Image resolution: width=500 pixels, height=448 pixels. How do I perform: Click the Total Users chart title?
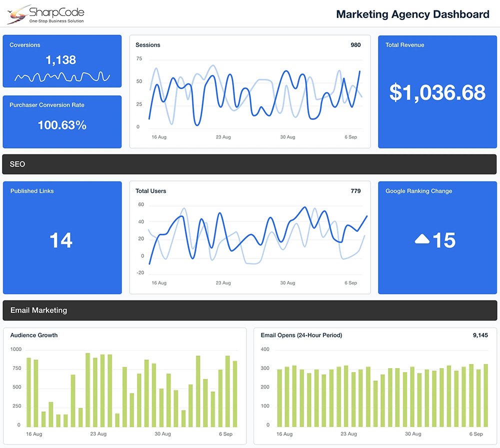[x=150, y=191]
